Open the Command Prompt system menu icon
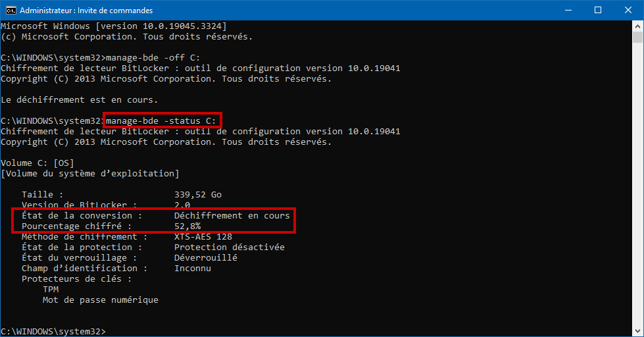The width and height of the screenshot is (644, 337). point(11,11)
